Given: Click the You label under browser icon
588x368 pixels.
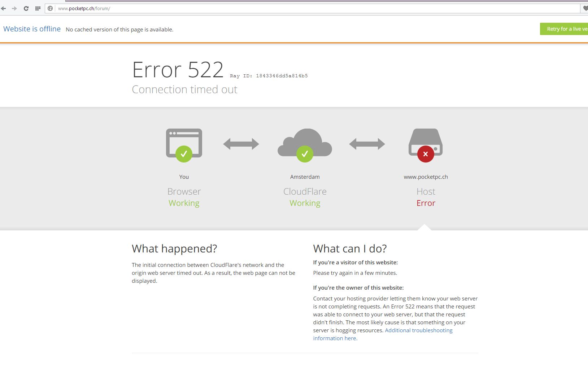Looking at the screenshot, I should point(184,177).
